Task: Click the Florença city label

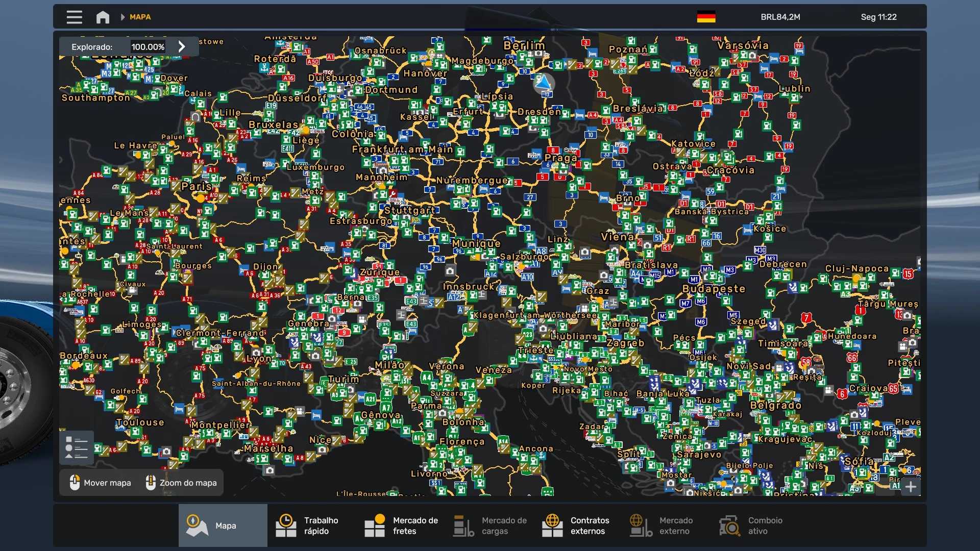Action: click(462, 442)
